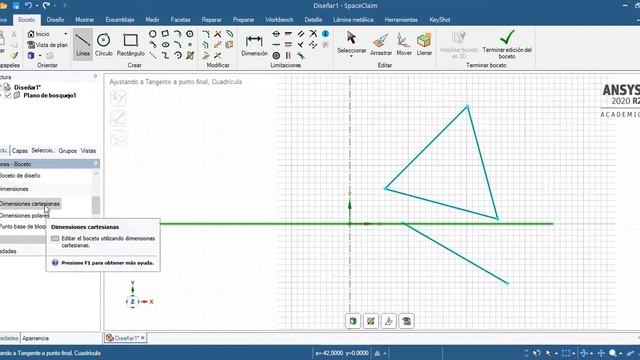Viewport: 640px width, 360px height.
Task: Select the ellipse tool in Crear
Action: pos(165,44)
